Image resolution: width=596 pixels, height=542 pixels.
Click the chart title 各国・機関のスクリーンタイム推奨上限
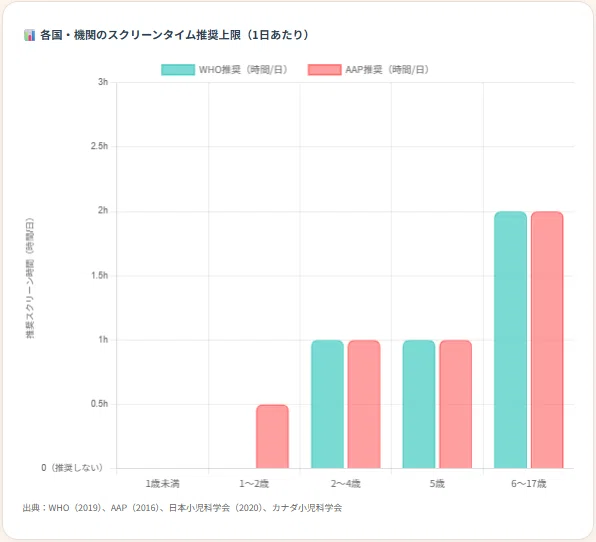pos(174,35)
